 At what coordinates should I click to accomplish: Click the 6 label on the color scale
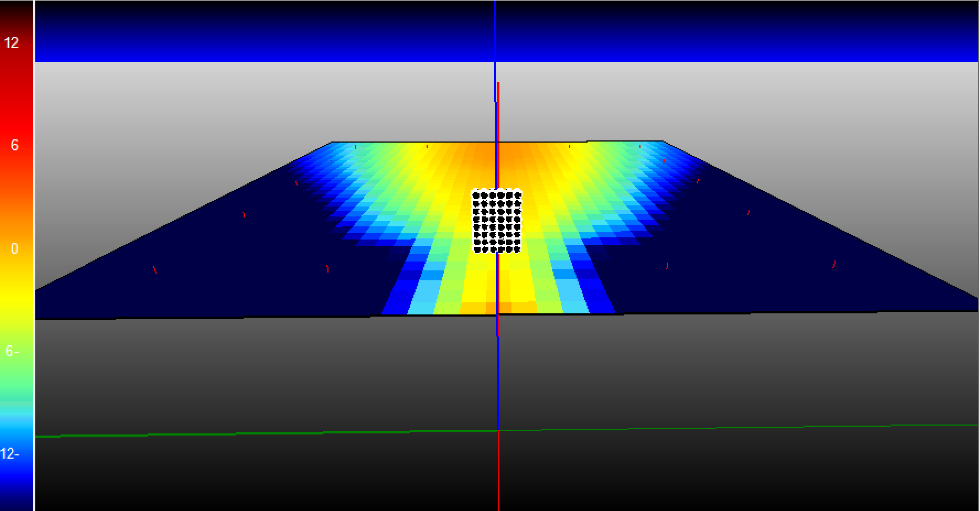click(x=14, y=145)
